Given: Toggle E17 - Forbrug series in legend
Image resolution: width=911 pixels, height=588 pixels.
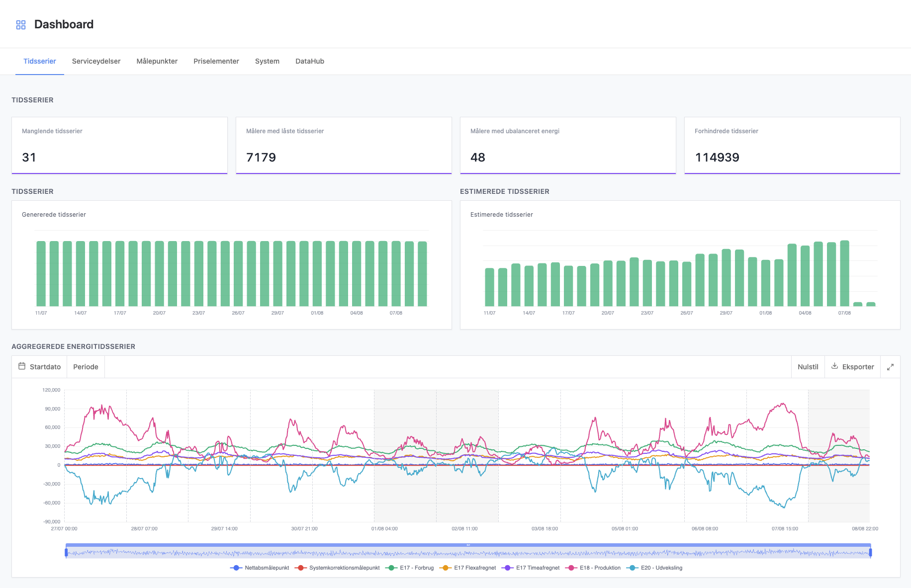Looking at the screenshot, I should click(409, 568).
